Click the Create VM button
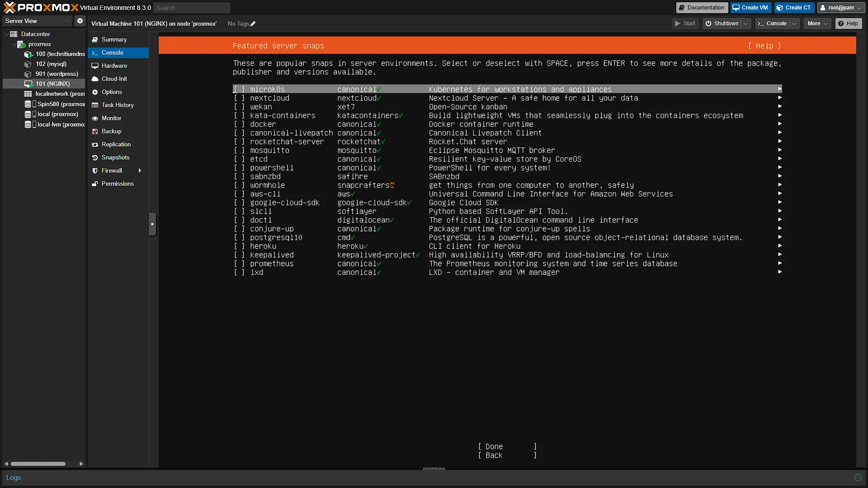 750,8
